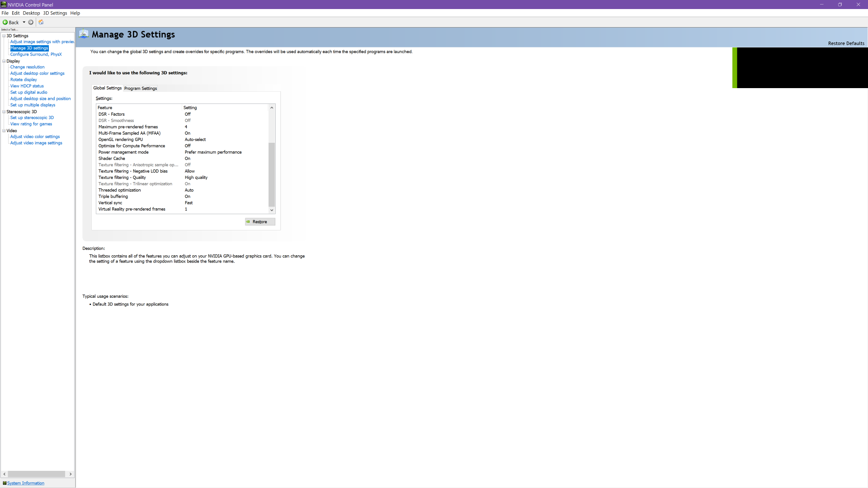Click the 'Prefer maximum performance' setting value
This screenshot has width=868, height=488.
click(213, 152)
